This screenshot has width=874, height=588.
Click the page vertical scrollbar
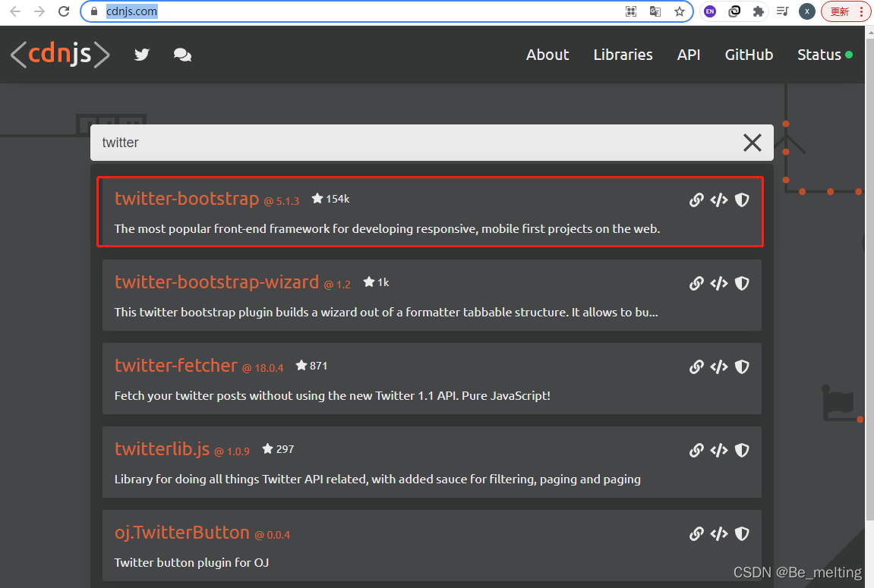[869, 278]
